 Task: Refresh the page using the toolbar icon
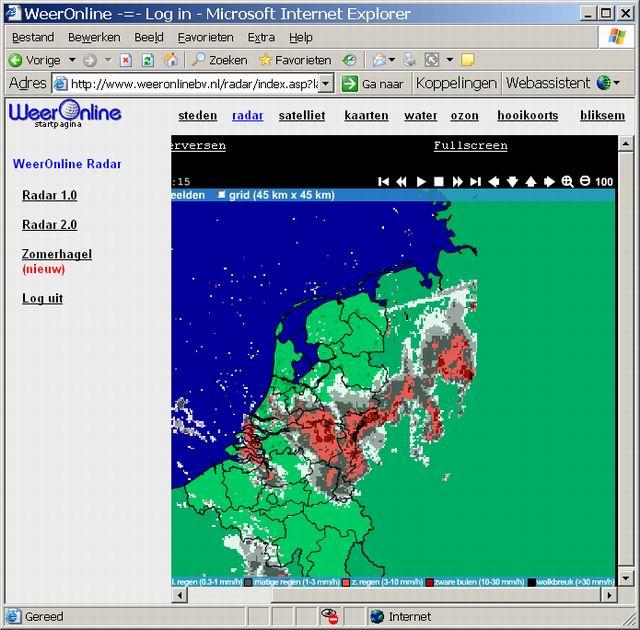(148, 60)
